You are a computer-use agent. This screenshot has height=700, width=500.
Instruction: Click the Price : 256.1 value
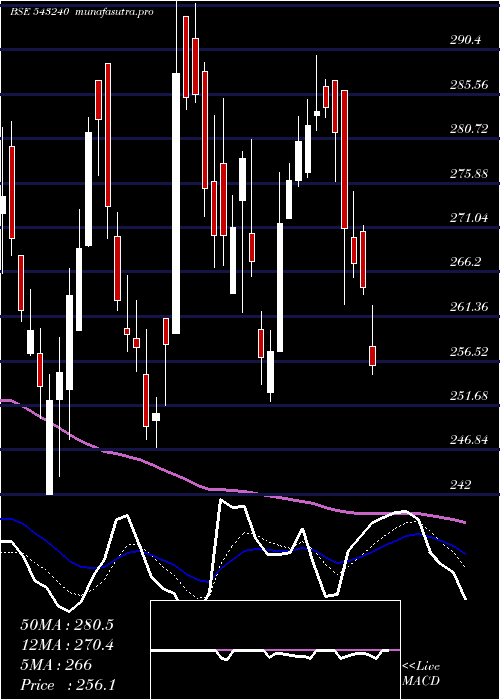67,685
